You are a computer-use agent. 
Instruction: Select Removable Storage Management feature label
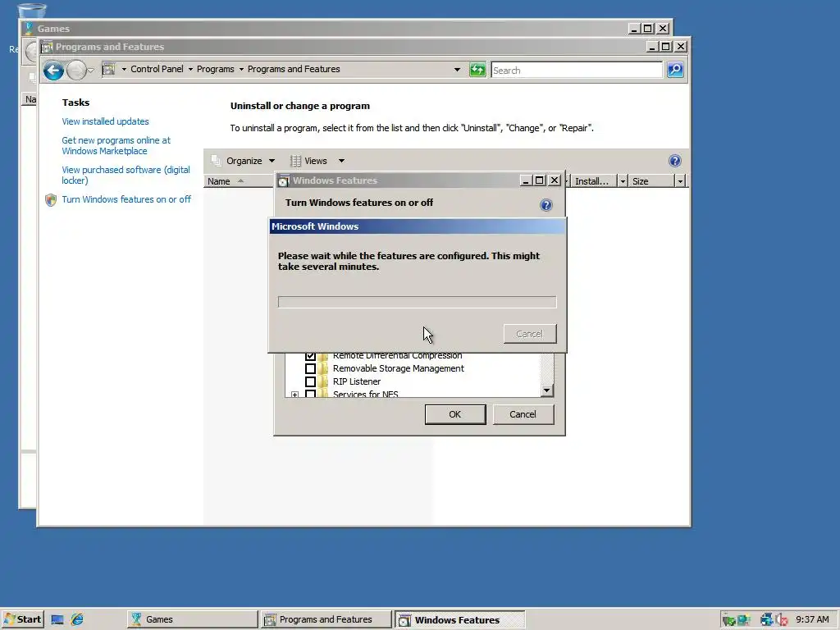(399, 368)
